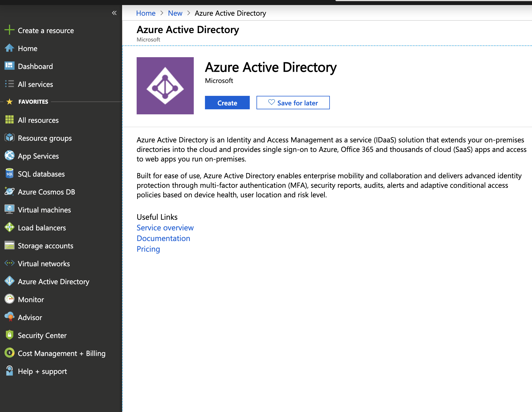Click the App Services globe icon
Image resolution: width=532 pixels, height=412 pixels.
pos(10,156)
